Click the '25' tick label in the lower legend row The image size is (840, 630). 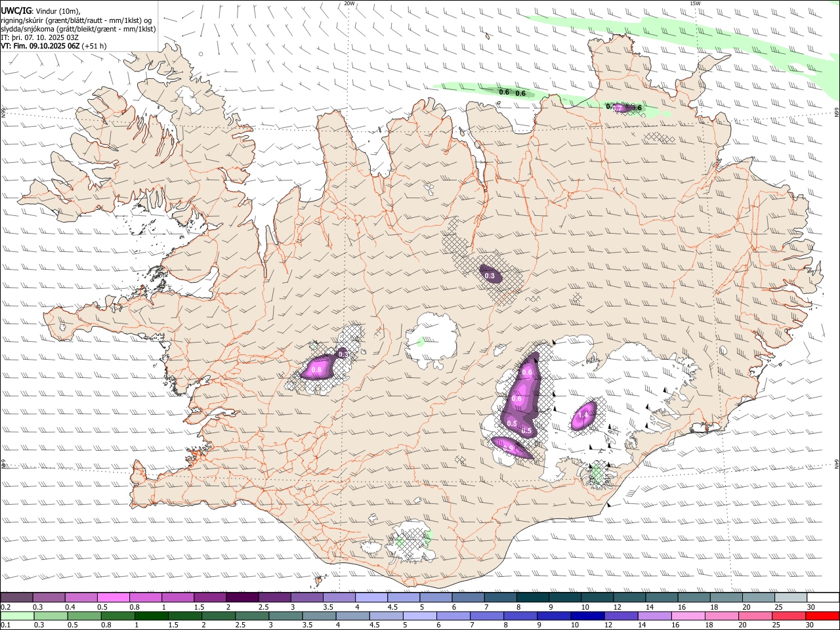coord(776,625)
